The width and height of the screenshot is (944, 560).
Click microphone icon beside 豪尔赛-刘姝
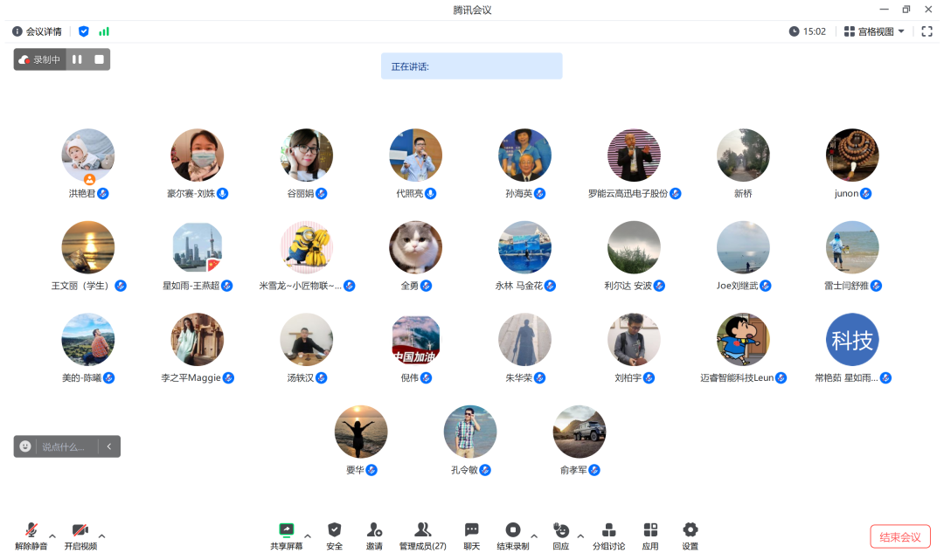[223, 193]
